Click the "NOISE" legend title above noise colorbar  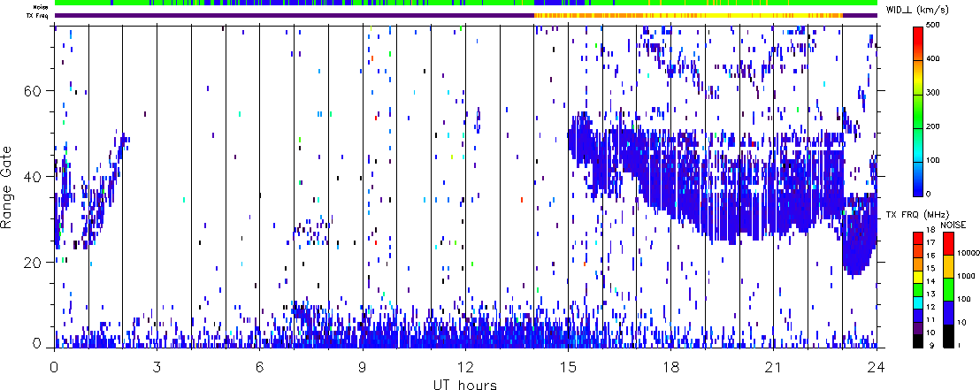953,225
